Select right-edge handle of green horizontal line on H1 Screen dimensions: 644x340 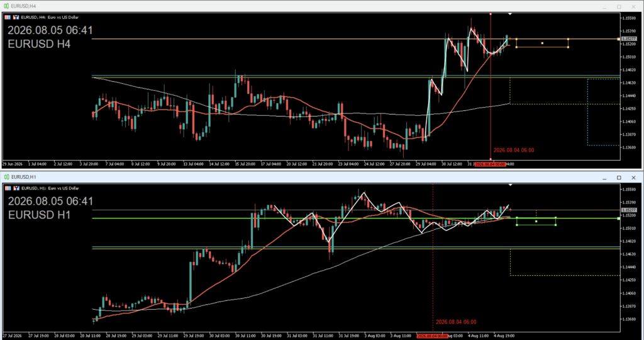tap(619, 218)
